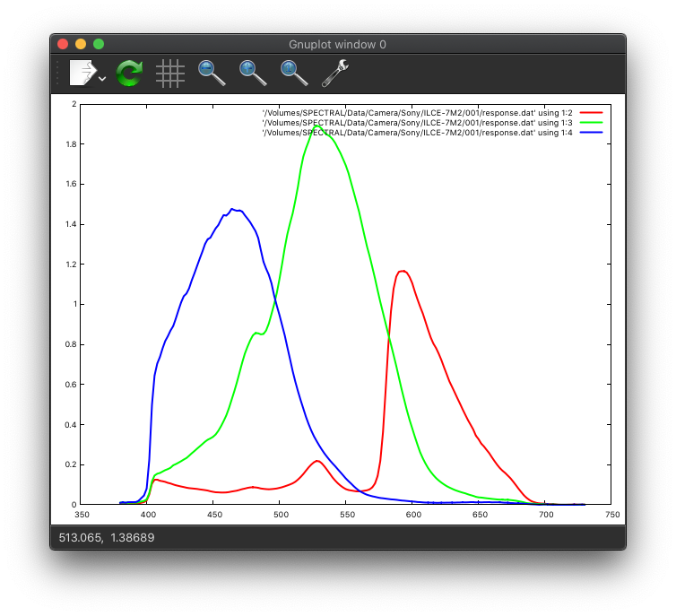Toggle the grid lines icon
676x616 pixels.
click(169, 73)
